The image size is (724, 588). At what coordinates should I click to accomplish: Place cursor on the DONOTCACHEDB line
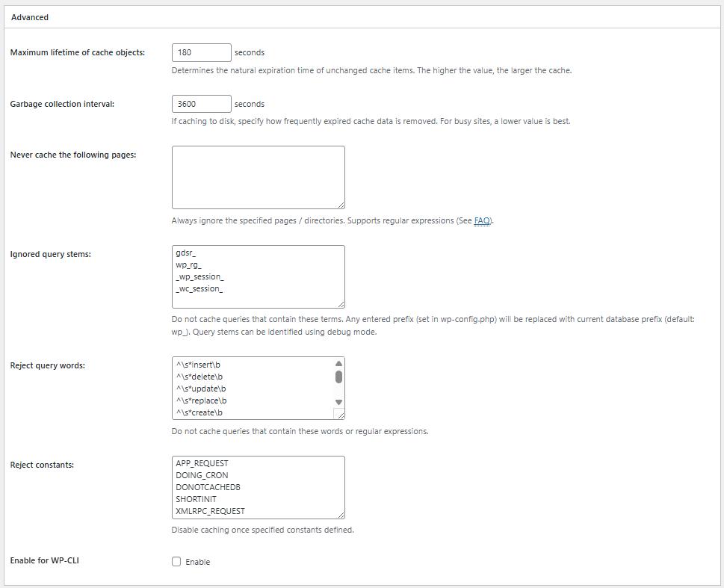208,487
